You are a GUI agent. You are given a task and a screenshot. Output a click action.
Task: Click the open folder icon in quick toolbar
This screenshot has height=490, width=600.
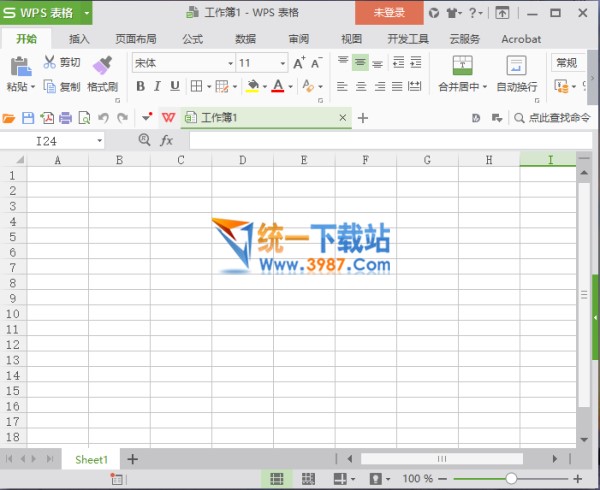[x=8, y=118]
